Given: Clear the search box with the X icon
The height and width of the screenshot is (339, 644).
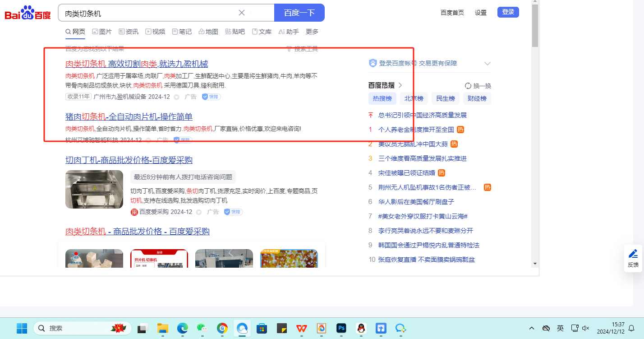Looking at the screenshot, I should (x=242, y=13).
